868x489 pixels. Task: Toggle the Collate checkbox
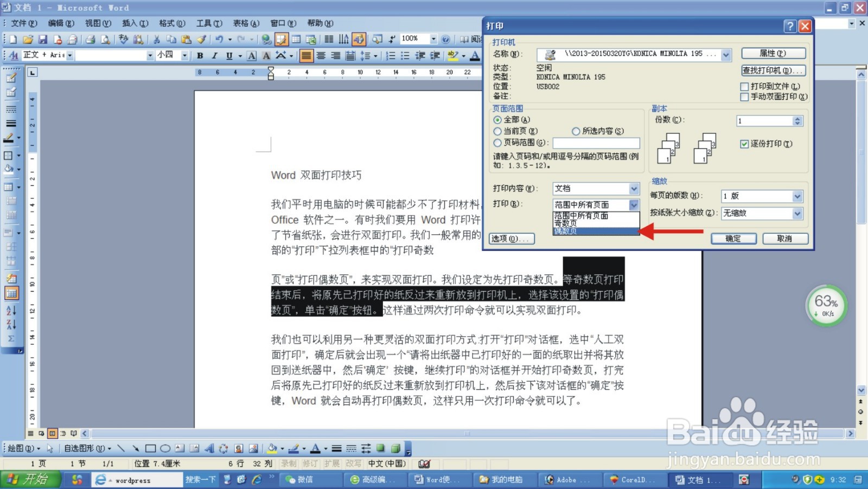[744, 144]
